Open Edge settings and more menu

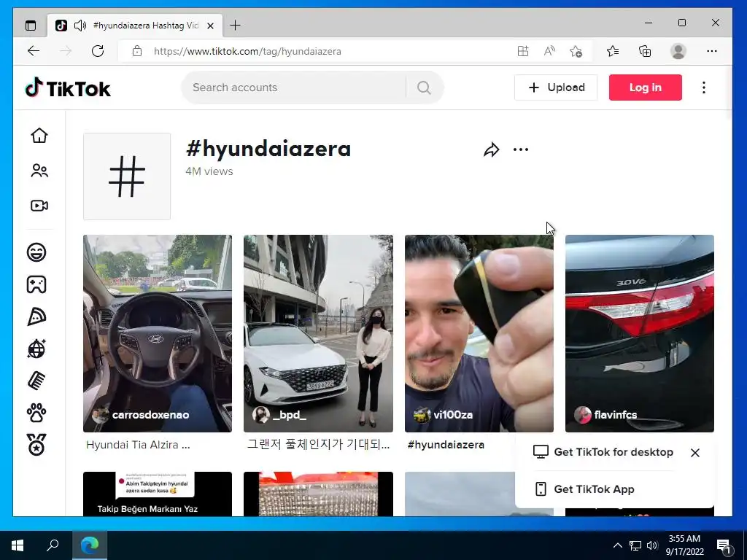coord(712,51)
